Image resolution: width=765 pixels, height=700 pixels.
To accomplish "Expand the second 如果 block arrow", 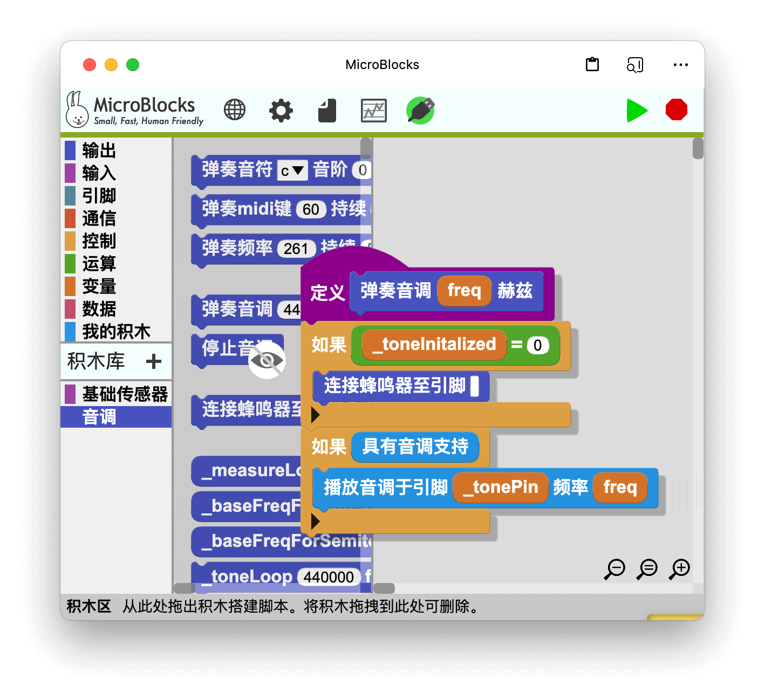I will tap(316, 521).
